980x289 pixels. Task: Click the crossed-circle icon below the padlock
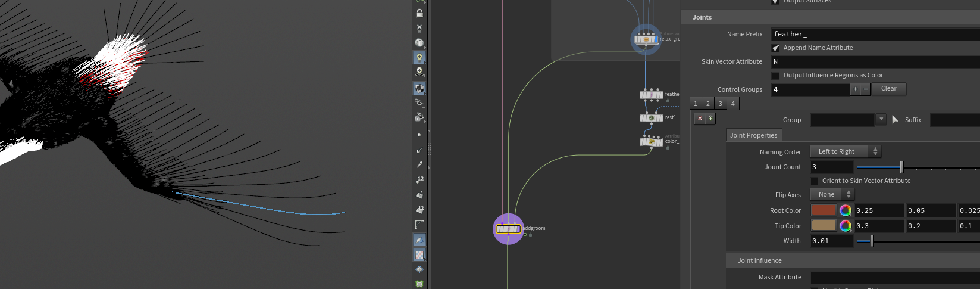pyautogui.click(x=419, y=28)
